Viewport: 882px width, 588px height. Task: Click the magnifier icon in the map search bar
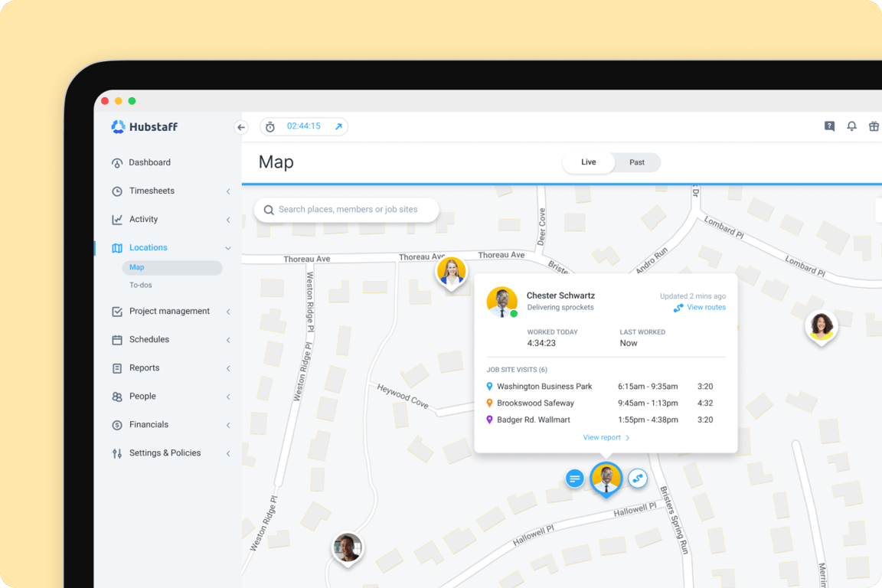pyautogui.click(x=268, y=210)
